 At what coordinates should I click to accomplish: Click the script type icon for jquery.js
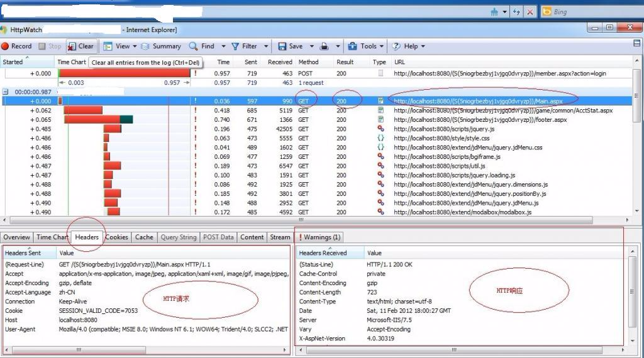point(380,128)
